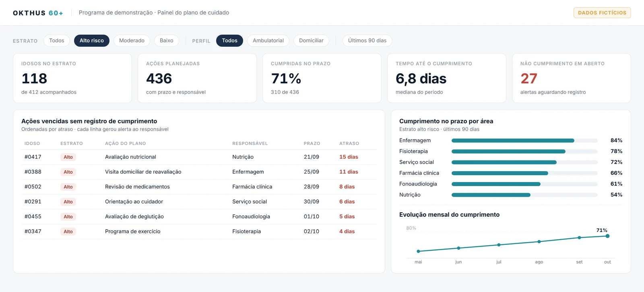Open the Cumpridas no prazo 71% card

coord(322,78)
